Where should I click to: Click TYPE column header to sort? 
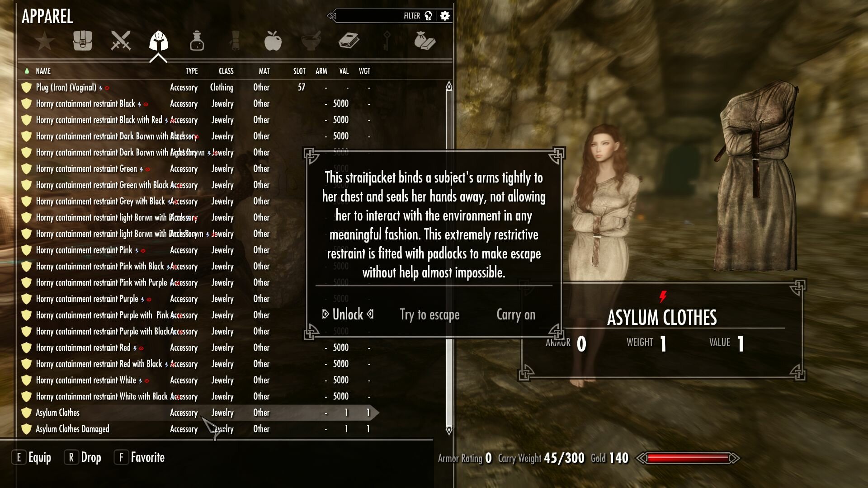[191, 71]
